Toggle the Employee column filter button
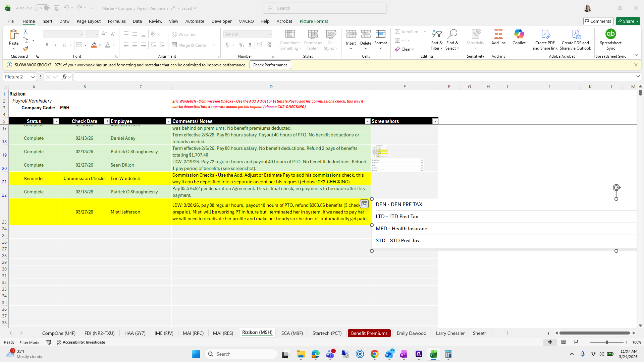Image resolution: width=644 pixels, height=362 pixels. [x=168, y=121]
